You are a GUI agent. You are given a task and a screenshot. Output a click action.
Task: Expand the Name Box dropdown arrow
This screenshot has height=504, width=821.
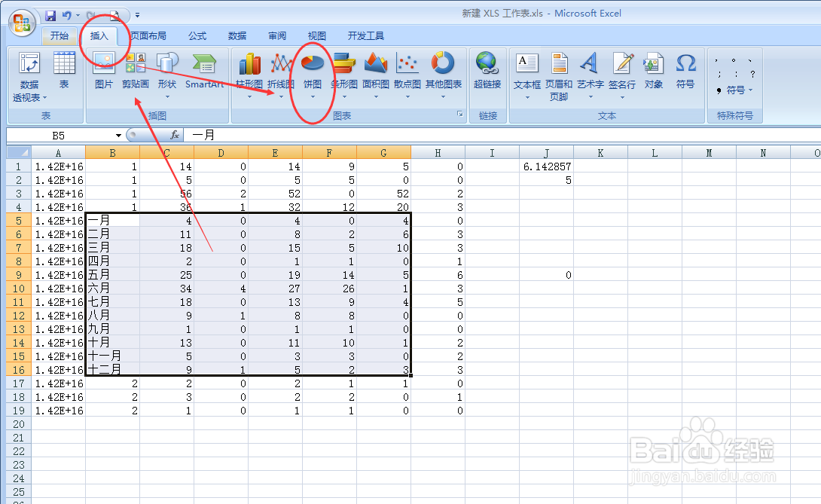pyautogui.click(x=118, y=136)
